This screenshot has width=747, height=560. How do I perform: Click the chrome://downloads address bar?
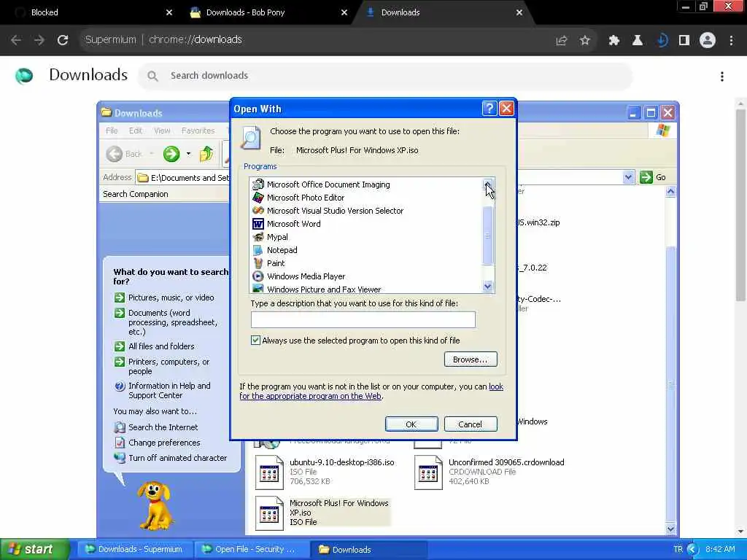point(314,40)
